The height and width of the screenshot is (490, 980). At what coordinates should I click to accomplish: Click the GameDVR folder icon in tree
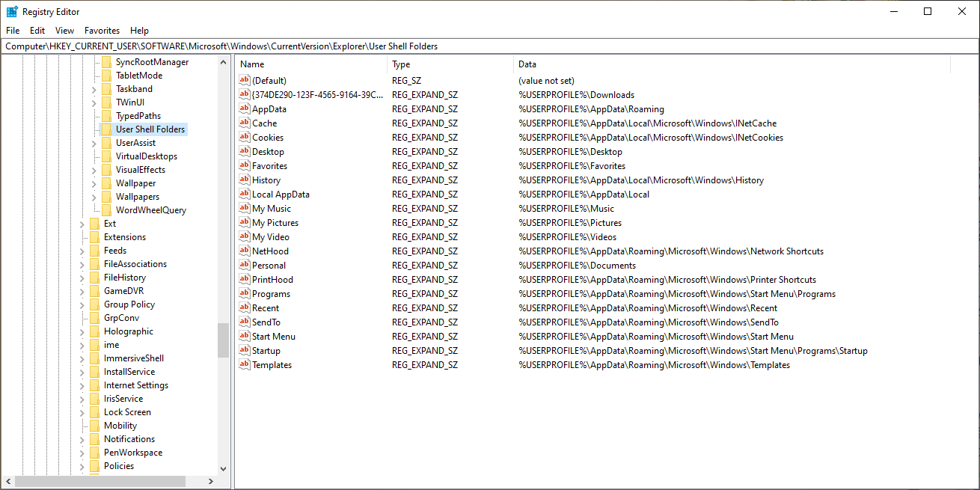(94, 291)
